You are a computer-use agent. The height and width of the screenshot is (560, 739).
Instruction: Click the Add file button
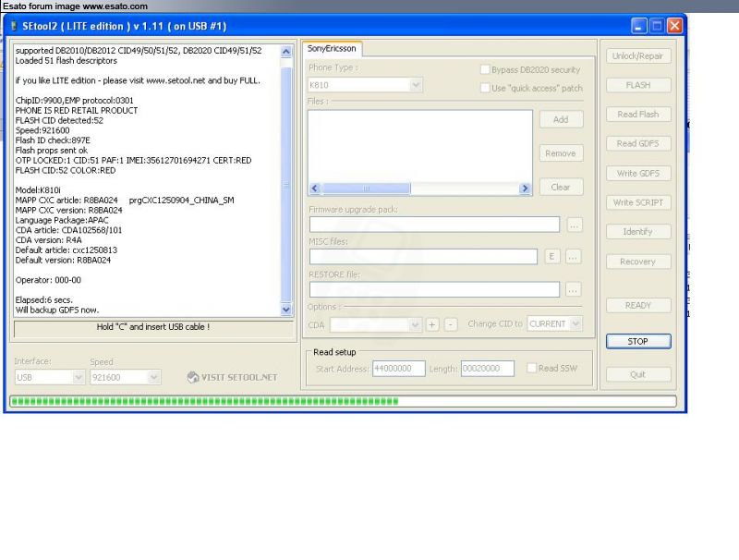(561, 120)
